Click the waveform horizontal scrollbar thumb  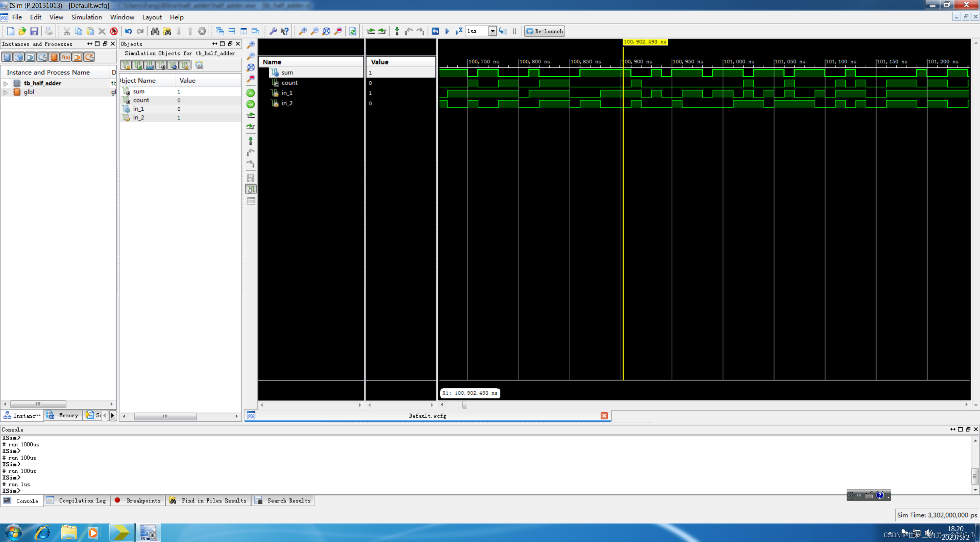point(464,405)
